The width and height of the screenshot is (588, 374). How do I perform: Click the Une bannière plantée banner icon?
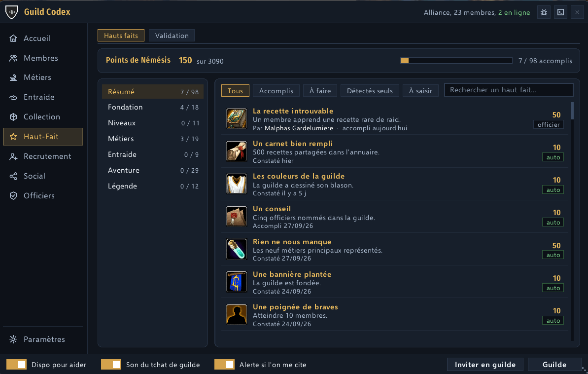pyautogui.click(x=237, y=282)
